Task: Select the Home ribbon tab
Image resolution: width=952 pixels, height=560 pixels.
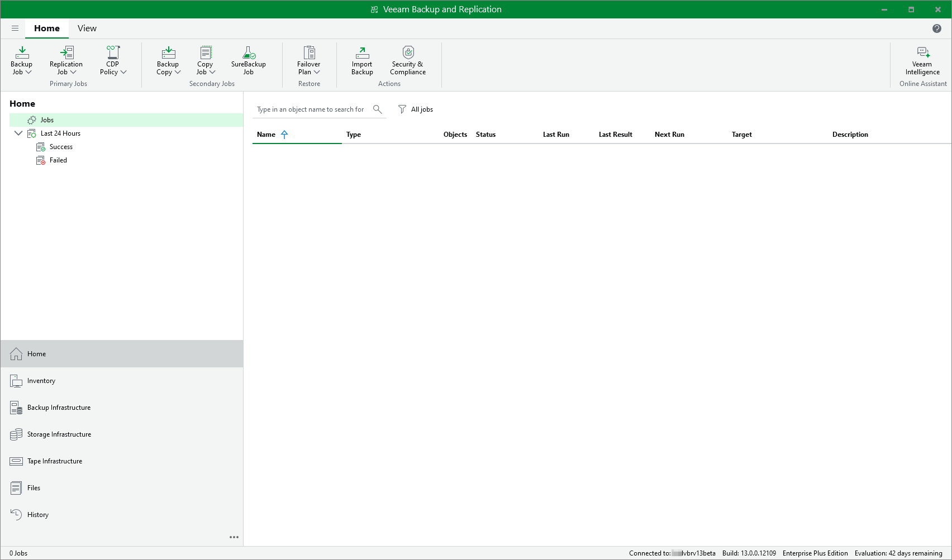Action: click(x=47, y=28)
